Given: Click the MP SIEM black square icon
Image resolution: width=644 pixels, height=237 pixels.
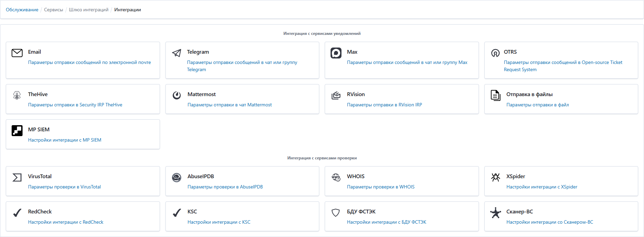Looking at the screenshot, I should [x=17, y=131].
